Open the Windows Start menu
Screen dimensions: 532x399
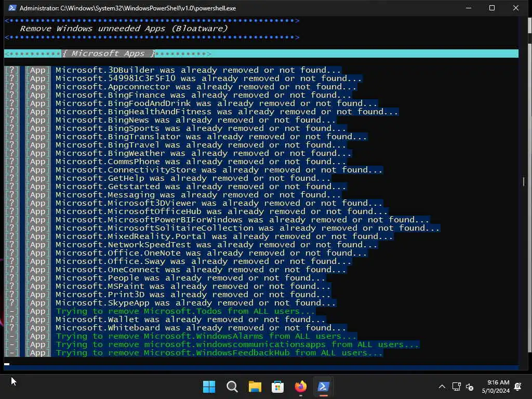[209, 387]
